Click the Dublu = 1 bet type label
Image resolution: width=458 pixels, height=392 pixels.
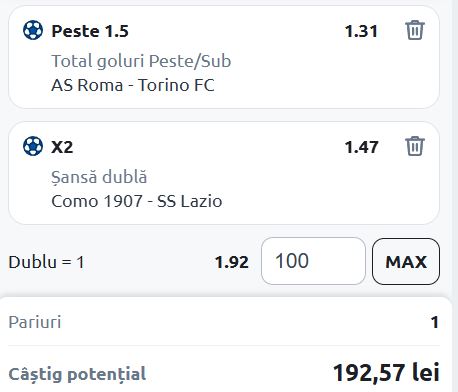(x=46, y=262)
